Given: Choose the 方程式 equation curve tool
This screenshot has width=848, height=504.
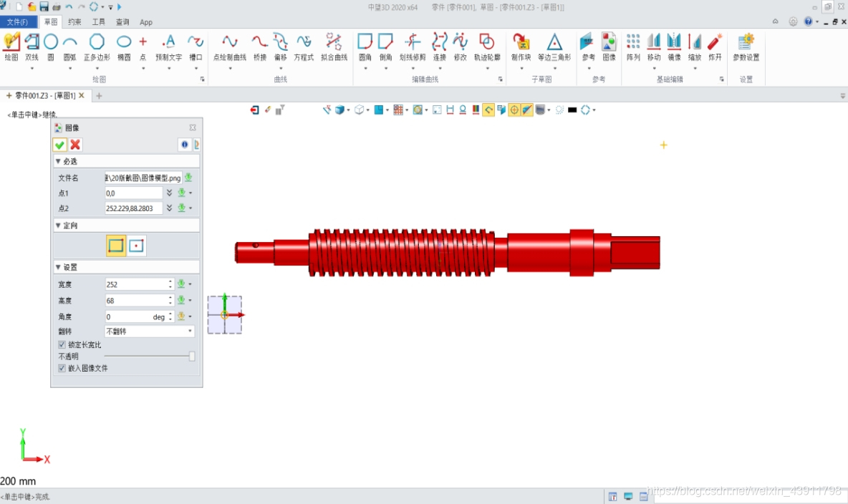Looking at the screenshot, I should coord(304,47).
